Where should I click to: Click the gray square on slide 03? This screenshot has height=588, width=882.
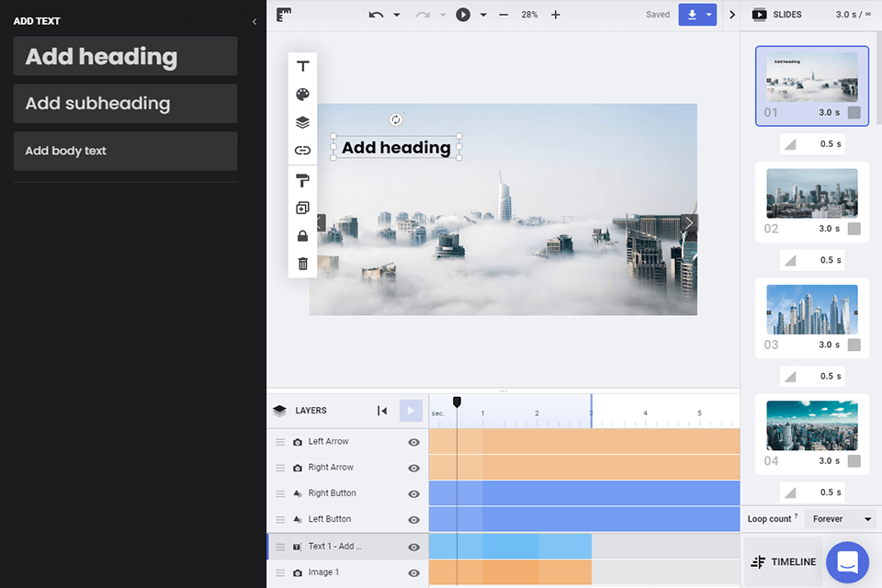(x=854, y=345)
